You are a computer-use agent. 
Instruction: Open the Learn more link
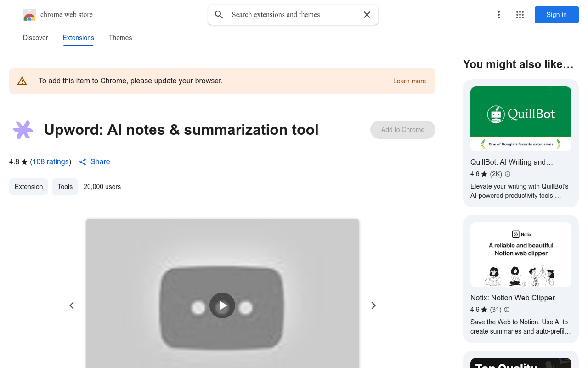[x=409, y=81]
